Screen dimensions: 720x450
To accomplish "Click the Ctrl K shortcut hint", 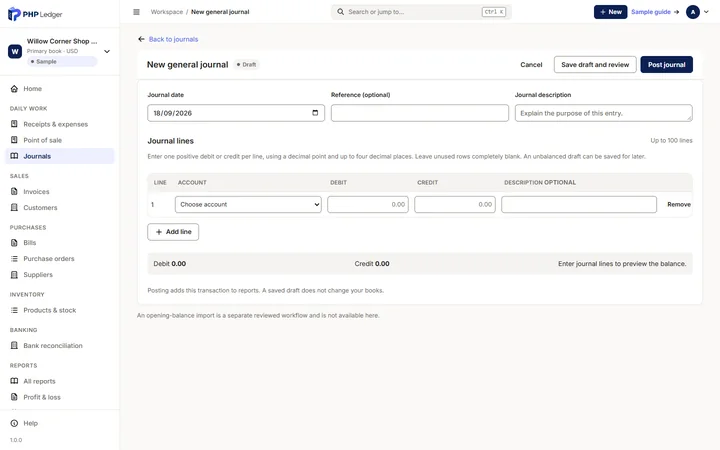I will click(494, 12).
